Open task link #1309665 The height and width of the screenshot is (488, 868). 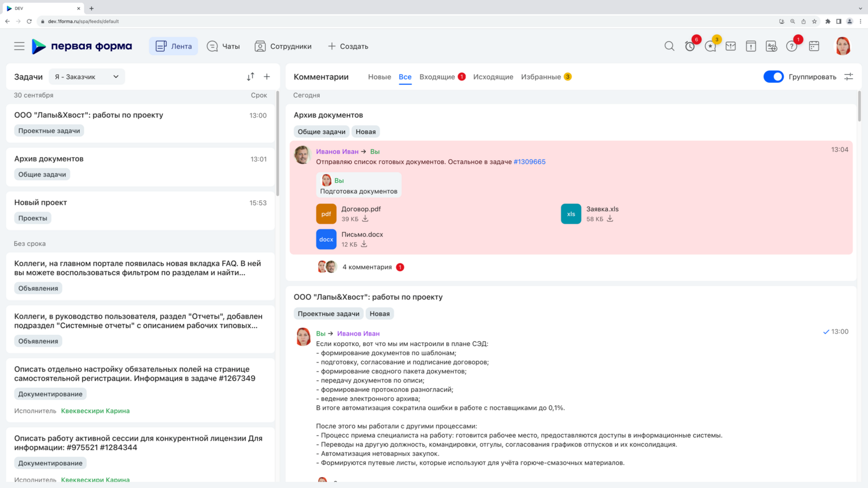click(530, 162)
